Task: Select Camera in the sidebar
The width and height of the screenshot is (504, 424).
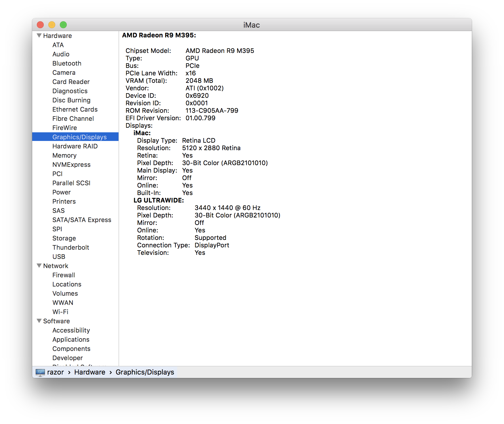Action: pos(64,72)
